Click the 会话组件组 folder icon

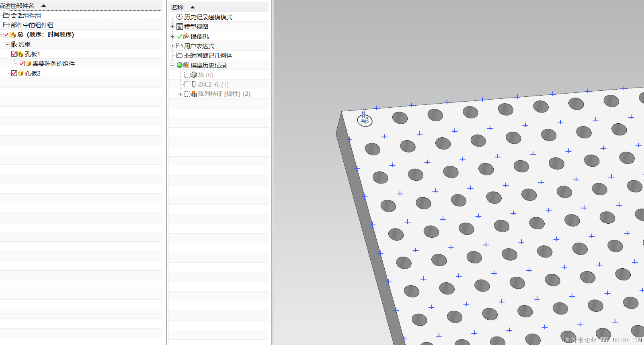point(6,15)
